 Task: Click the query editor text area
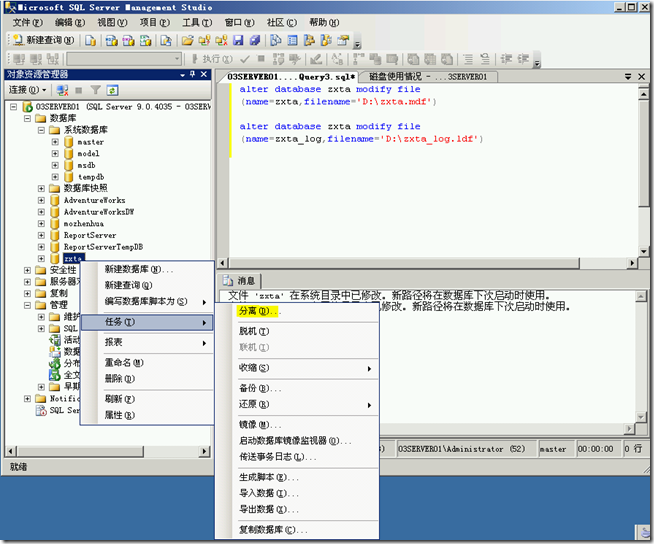coord(434,171)
